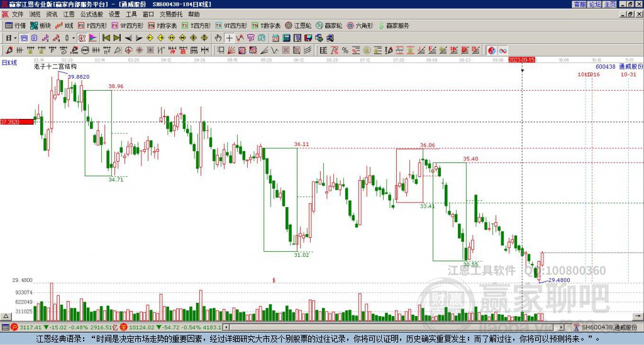Image resolution: width=644 pixels, height=345 pixels.
Task: Click the infinity loop icon
Action: point(504,50)
